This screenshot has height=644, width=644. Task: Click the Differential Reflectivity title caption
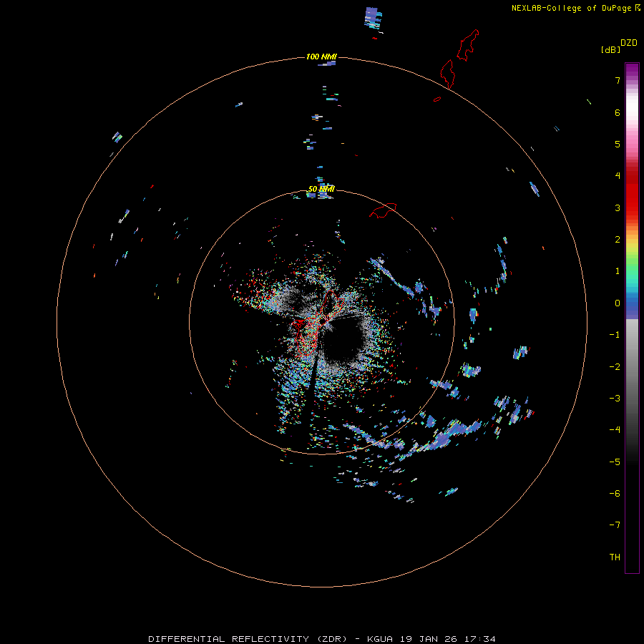click(322, 639)
